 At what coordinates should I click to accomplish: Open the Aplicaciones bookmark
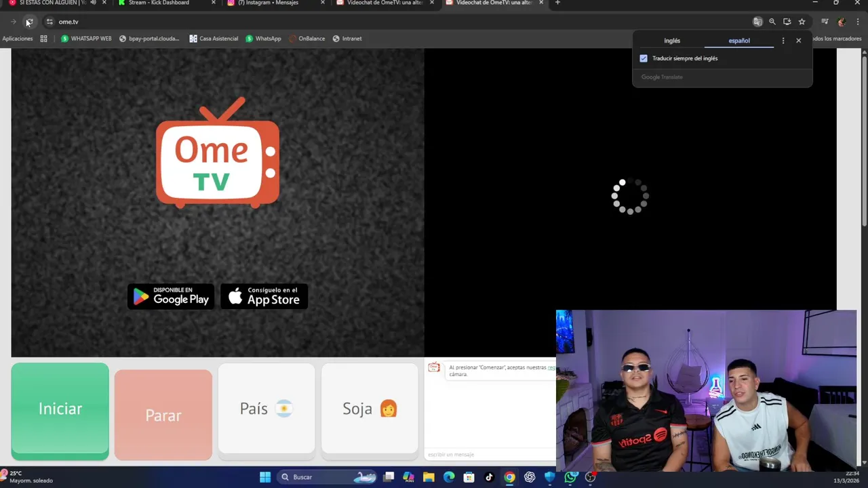18,39
